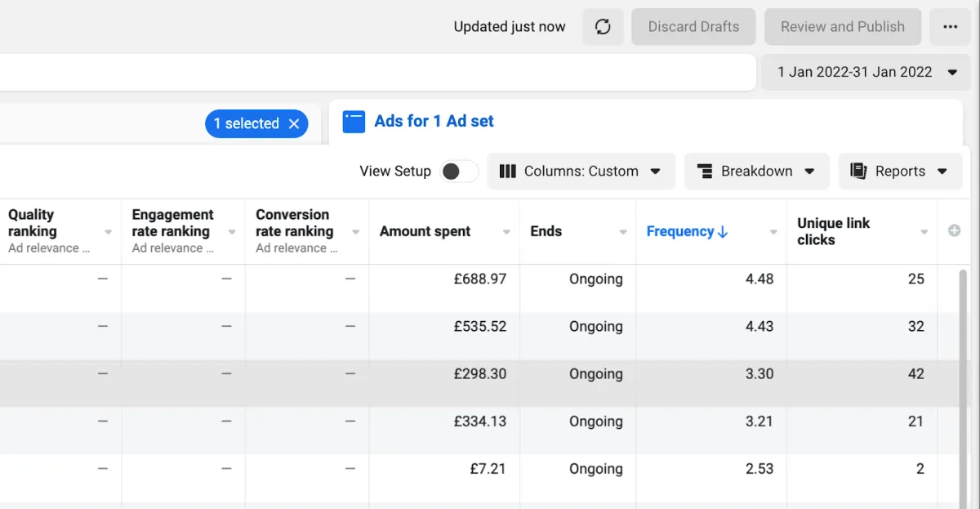
Task: Open the date range picker 1 Jan 2022-31 Jan 2022
Action: click(x=866, y=72)
